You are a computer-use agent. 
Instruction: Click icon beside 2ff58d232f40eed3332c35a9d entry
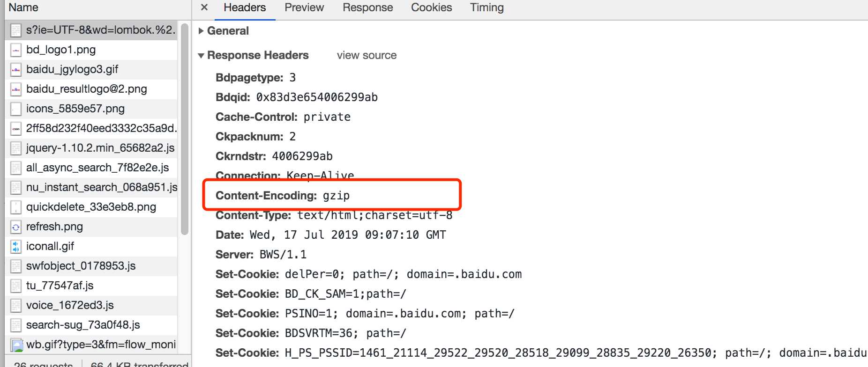[x=16, y=129]
